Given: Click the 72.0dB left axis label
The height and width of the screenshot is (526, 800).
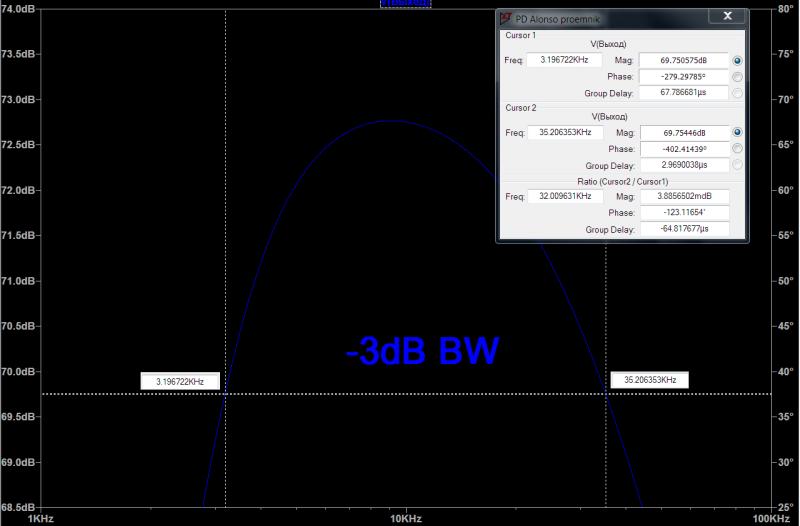Looking at the screenshot, I should click(18, 190).
